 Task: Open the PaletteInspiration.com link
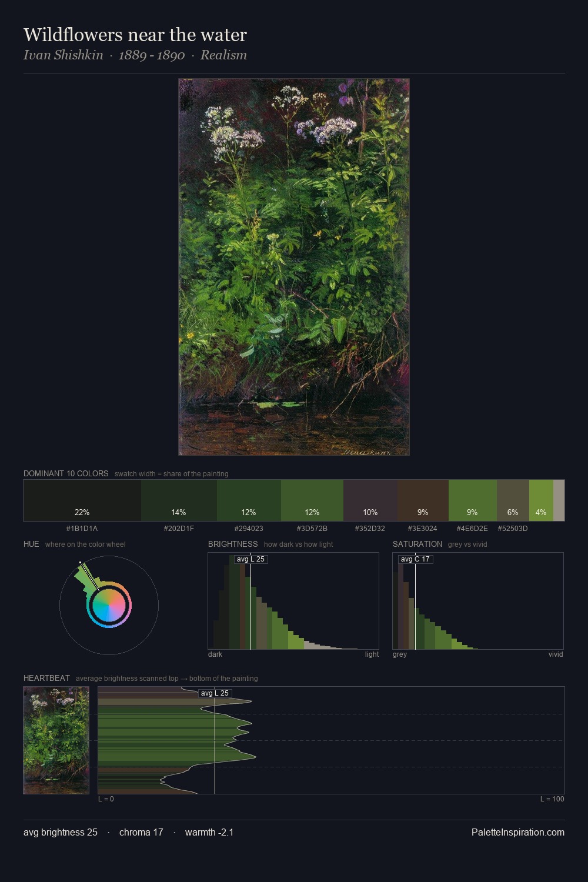pyautogui.click(x=517, y=832)
